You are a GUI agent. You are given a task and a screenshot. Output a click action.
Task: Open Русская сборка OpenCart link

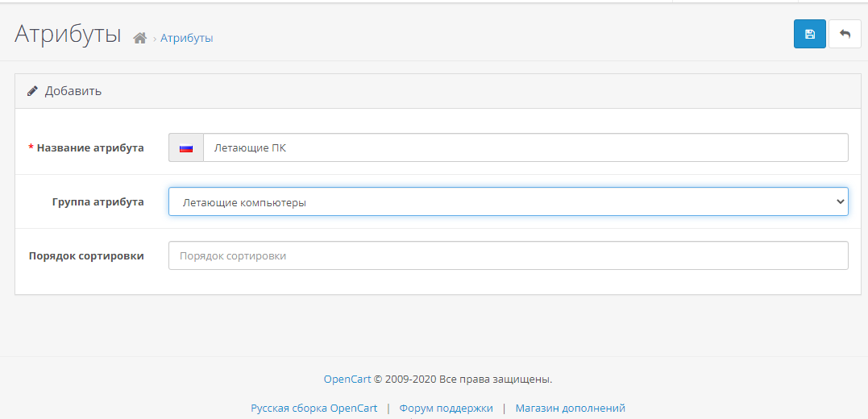point(314,409)
